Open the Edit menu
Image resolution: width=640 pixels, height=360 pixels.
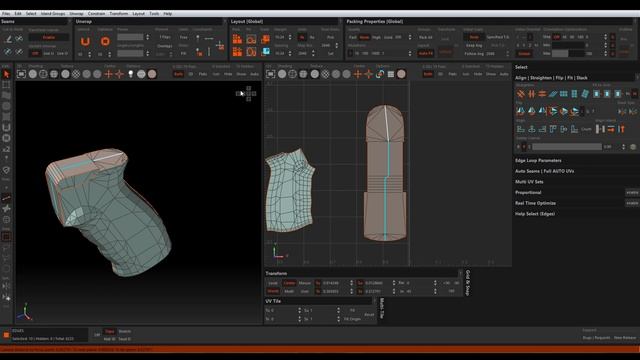point(18,13)
